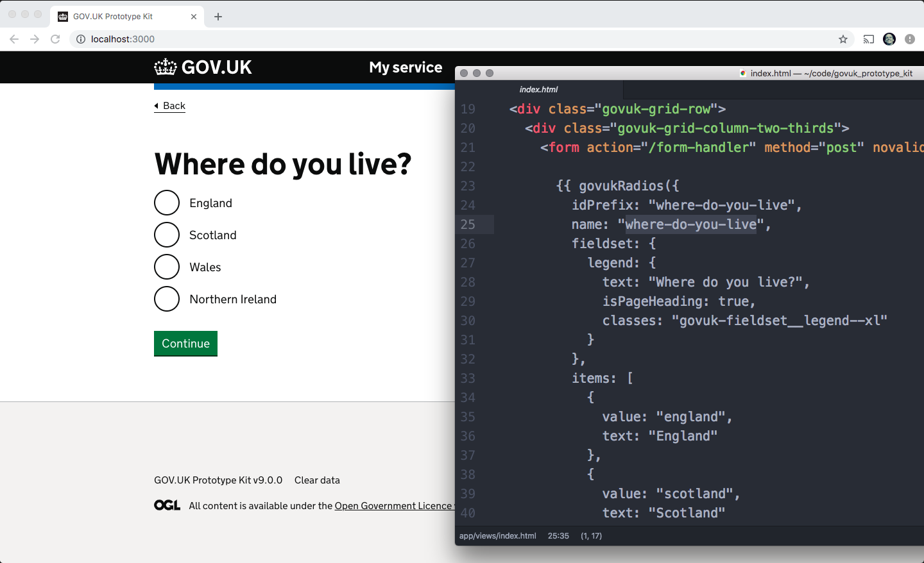Select the England radio button
The width and height of the screenshot is (924, 563).
pos(167,203)
